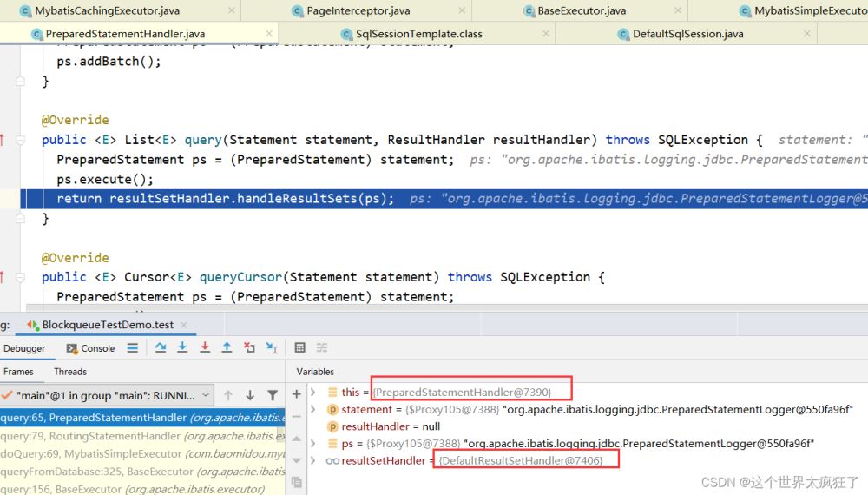Click the resultHandler = null variable row
The image size is (868, 495).
[587, 426]
